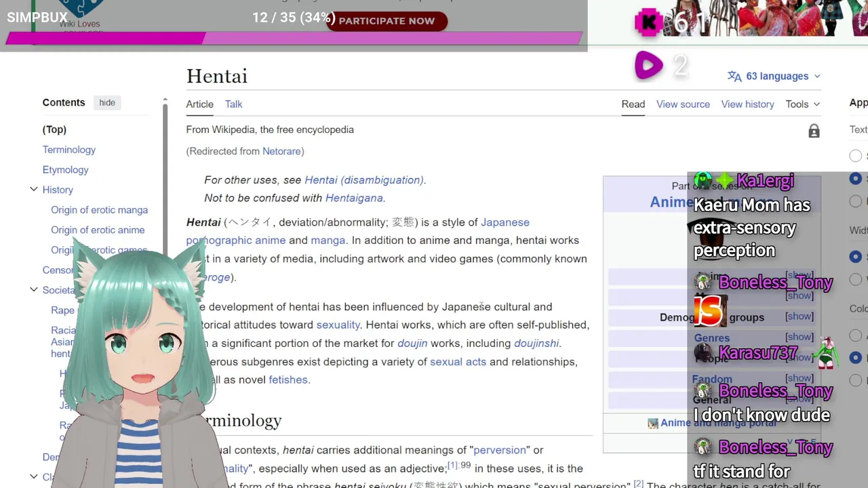
Task: Click the Anime and manga portal link
Action: tap(718, 423)
